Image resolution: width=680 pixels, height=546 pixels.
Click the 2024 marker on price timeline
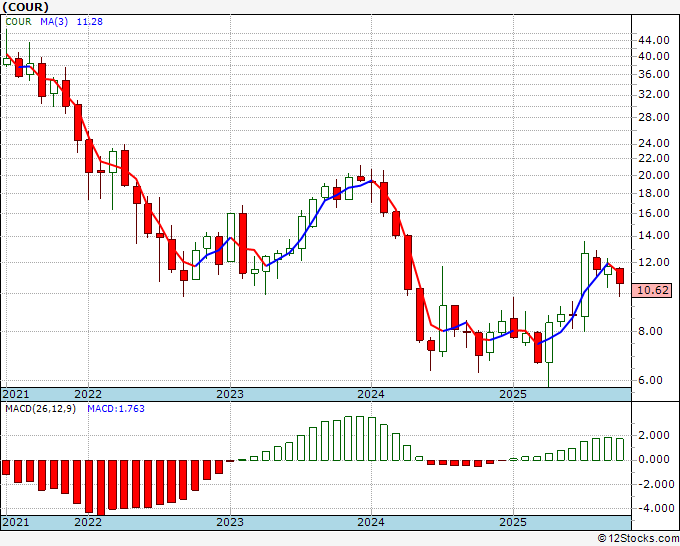(371, 394)
